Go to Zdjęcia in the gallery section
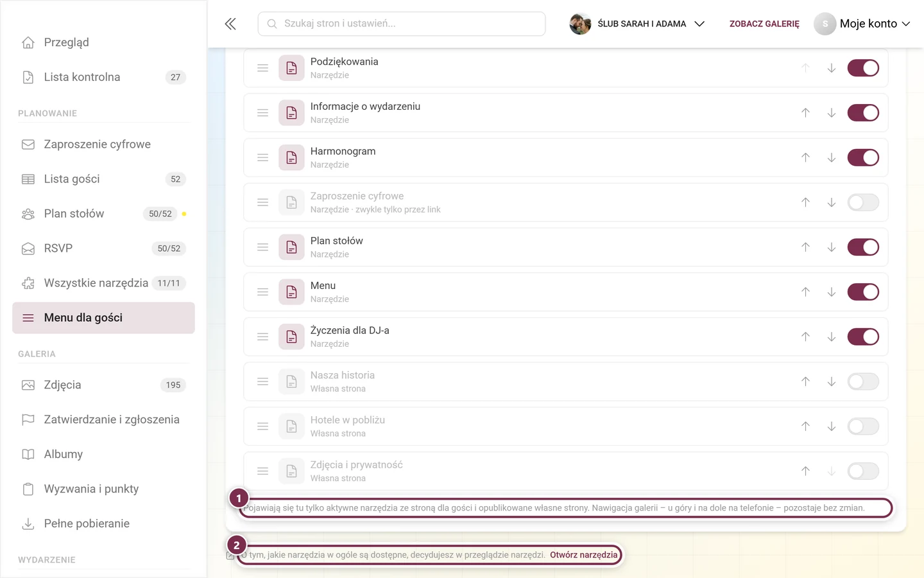Image resolution: width=924 pixels, height=578 pixels. point(103,385)
